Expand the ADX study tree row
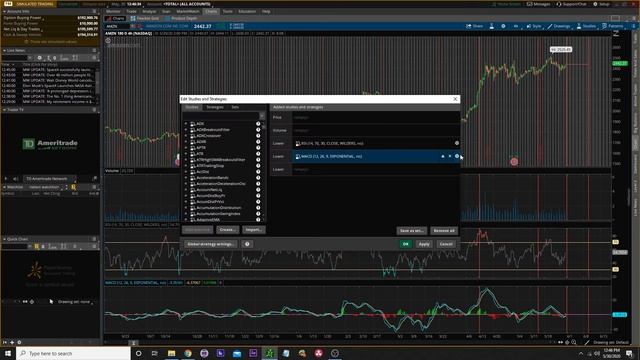Screen dimensions: 640x360 [186, 124]
